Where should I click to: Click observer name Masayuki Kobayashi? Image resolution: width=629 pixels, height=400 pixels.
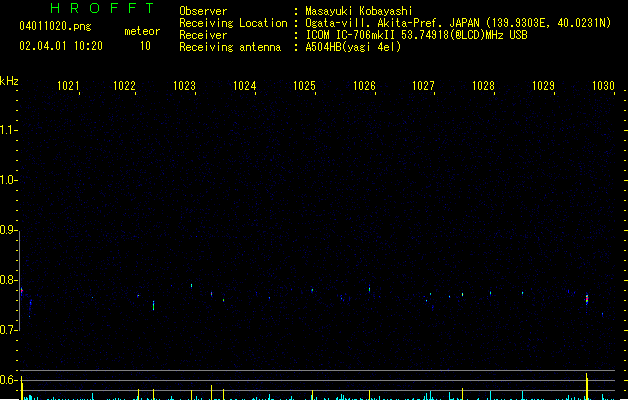359,11
